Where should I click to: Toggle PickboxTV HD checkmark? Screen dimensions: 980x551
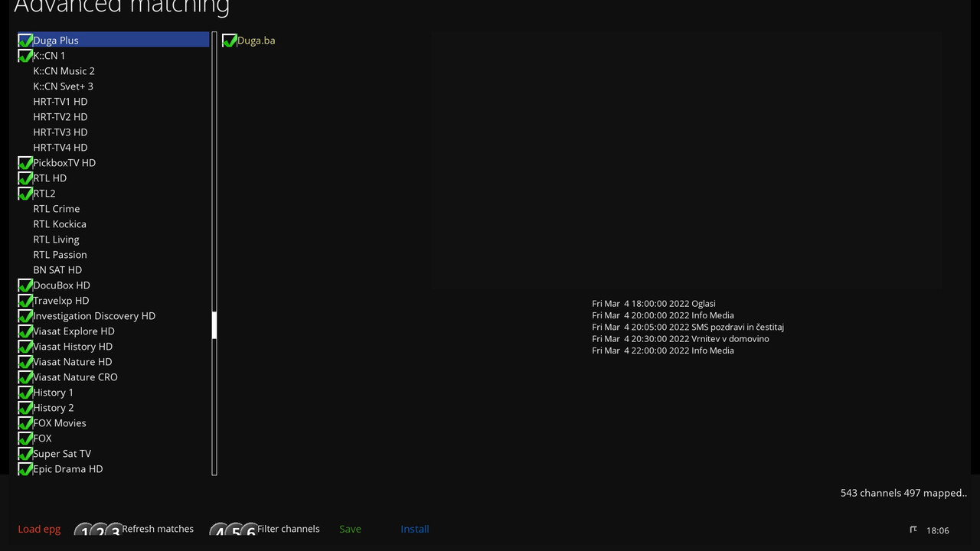pyautogui.click(x=25, y=162)
